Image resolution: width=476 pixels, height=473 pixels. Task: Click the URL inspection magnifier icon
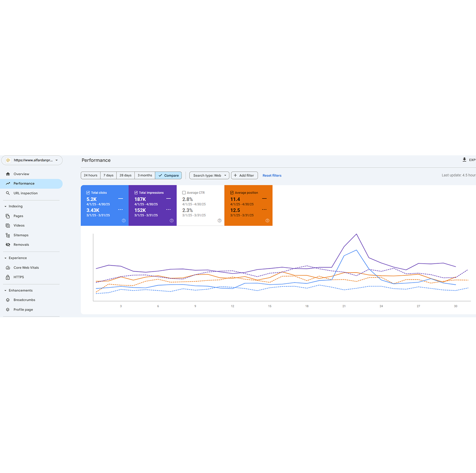(8, 193)
